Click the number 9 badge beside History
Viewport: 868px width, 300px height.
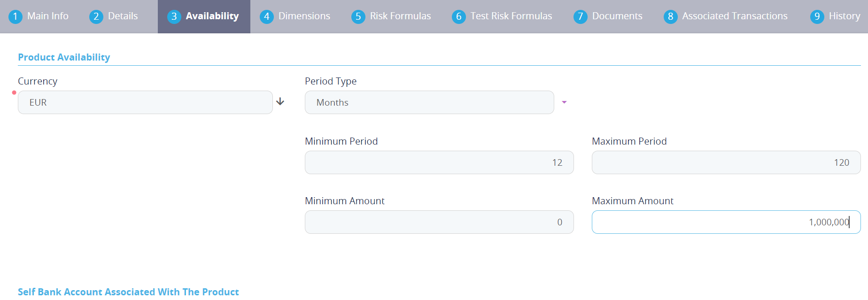tap(817, 17)
